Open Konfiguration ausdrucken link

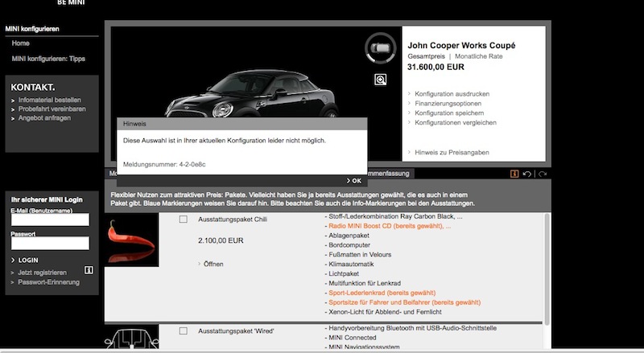point(452,94)
